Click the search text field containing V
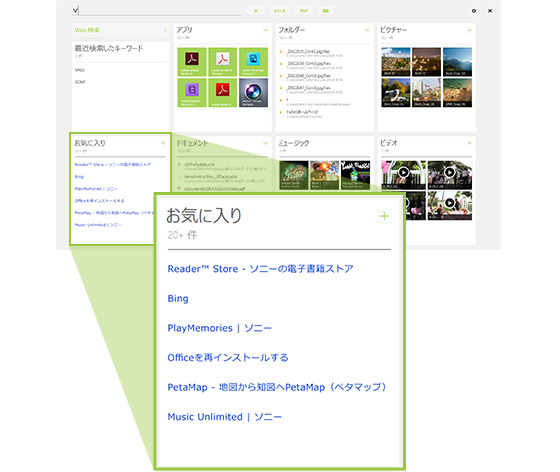Screen dimensions: 560x472 pyautogui.click(x=157, y=10)
